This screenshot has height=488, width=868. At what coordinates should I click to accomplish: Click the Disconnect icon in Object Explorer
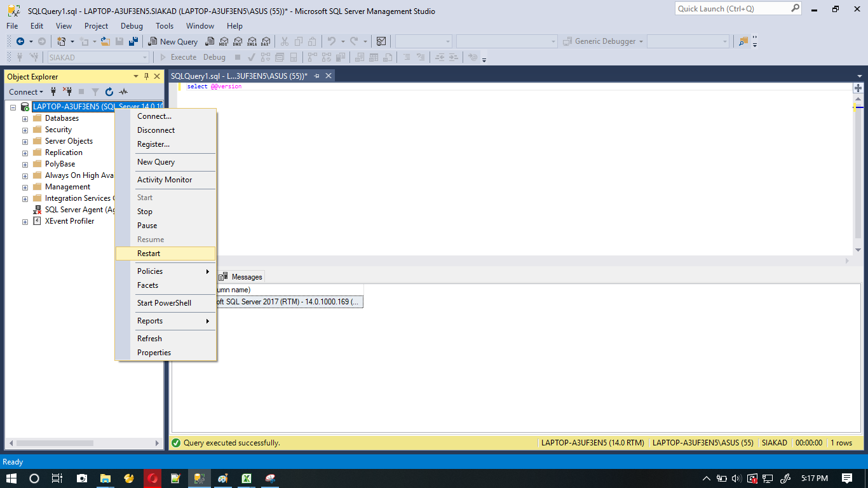tap(69, 91)
